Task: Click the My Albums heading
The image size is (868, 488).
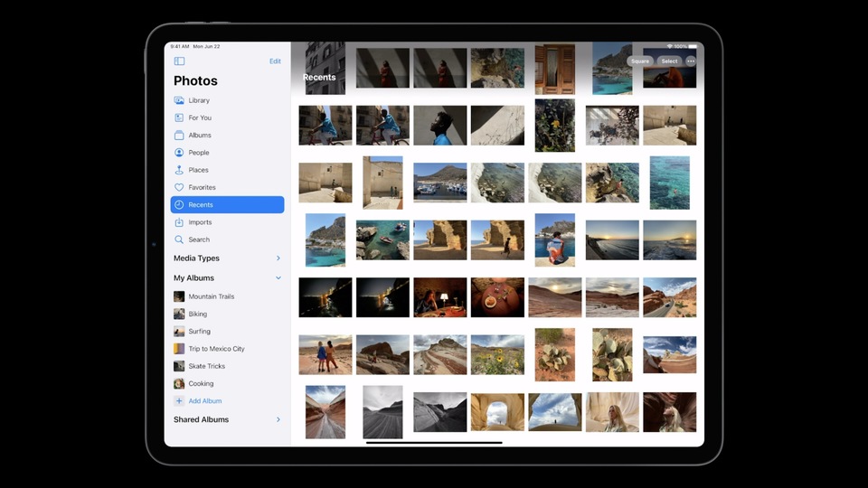Action: 193,277
